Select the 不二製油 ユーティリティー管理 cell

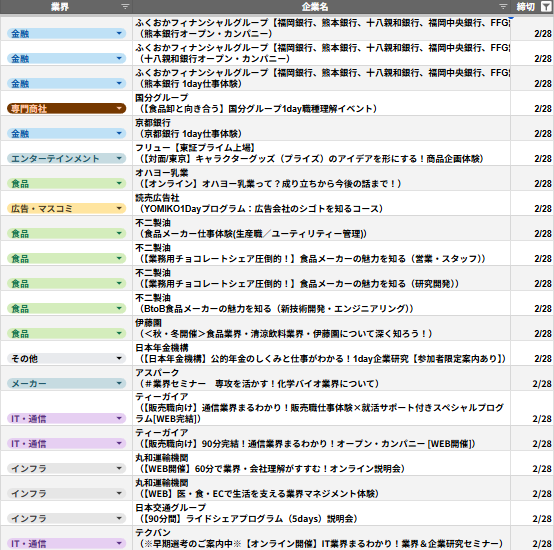[x=322, y=228]
